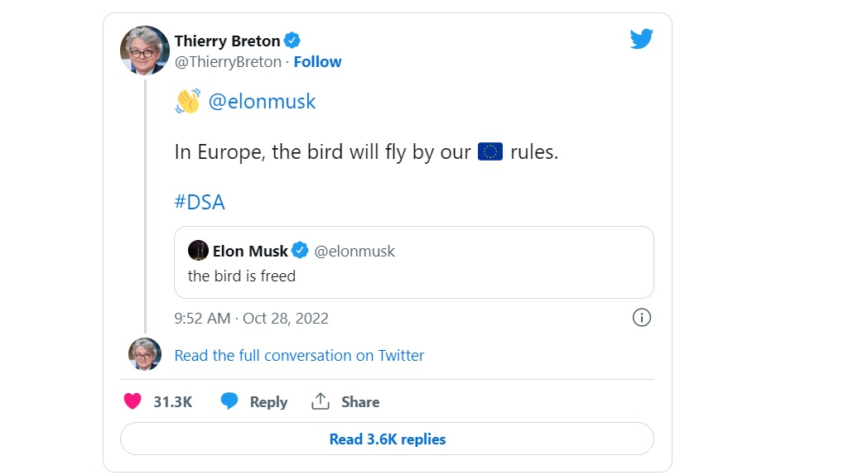Image resolution: width=868 pixels, height=475 pixels.
Task: Open the @ThierryBreton handle
Action: [228, 62]
